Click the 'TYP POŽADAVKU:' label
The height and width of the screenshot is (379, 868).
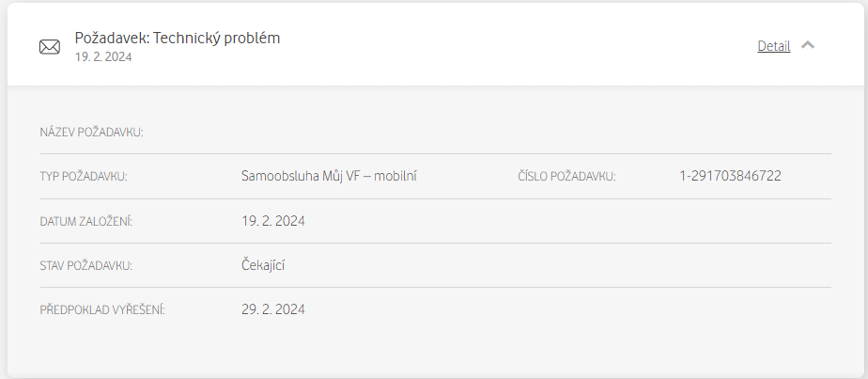84,177
